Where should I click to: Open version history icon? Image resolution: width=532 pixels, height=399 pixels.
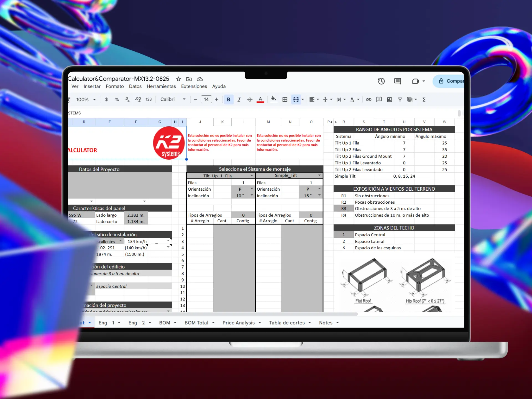click(381, 81)
